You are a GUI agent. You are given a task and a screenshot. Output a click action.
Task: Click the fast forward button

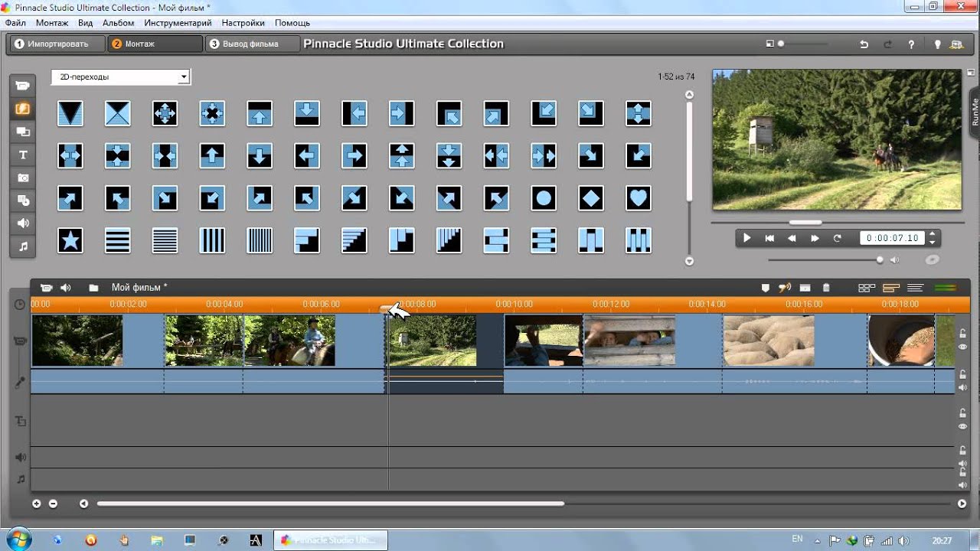[x=815, y=238]
